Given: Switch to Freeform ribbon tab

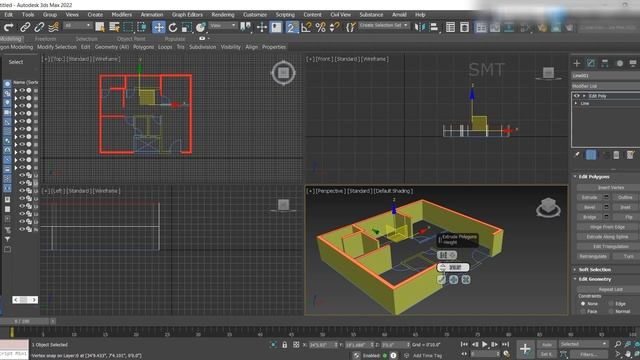Looking at the screenshot, I should pyautogui.click(x=45, y=39).
